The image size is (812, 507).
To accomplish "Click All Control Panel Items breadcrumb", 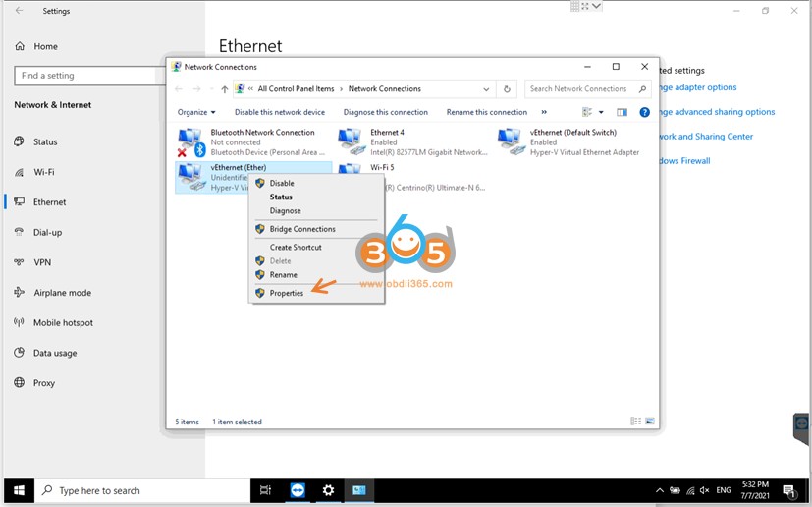I will pyautogui.click(x=296, y=89).
